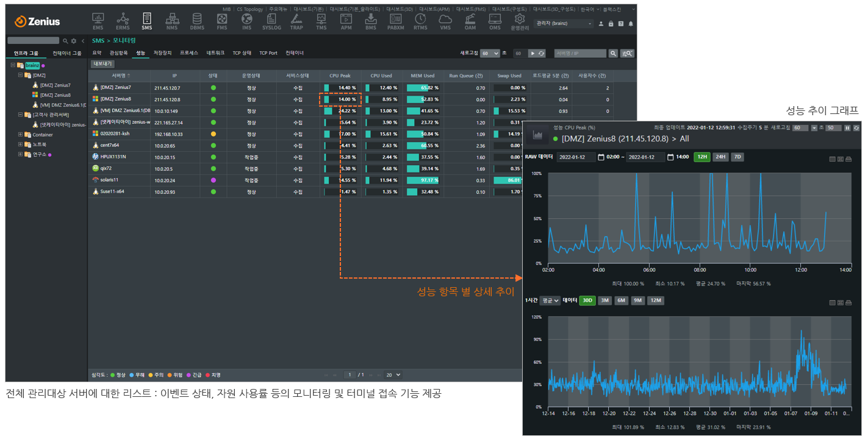This screenshot has width=868, height=442.
Task: Click the 서버명 / IP search field
Action: 579,54
